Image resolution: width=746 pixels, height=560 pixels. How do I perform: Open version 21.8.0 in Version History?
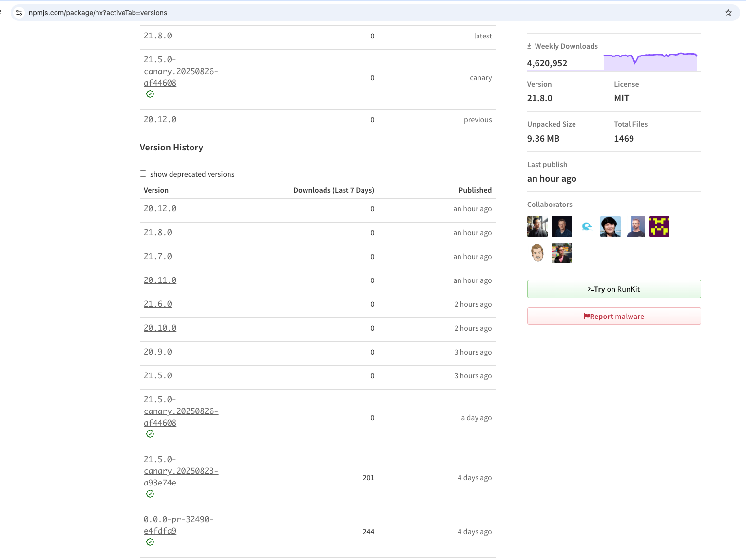tap(157, 232)
